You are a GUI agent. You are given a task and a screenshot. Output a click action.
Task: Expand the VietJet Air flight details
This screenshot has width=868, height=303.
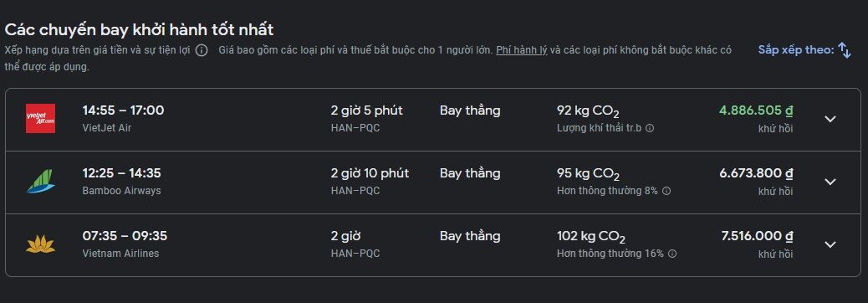[830, 119]
